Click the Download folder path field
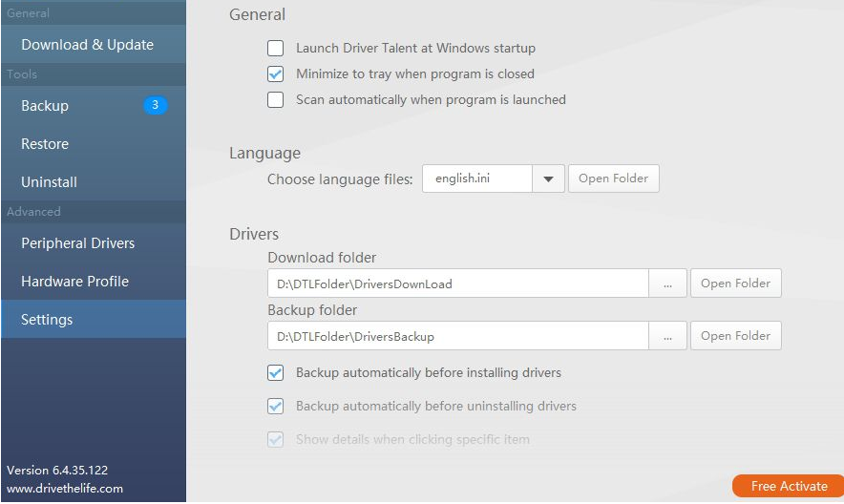Screen dimensions: 844x504 458,283
